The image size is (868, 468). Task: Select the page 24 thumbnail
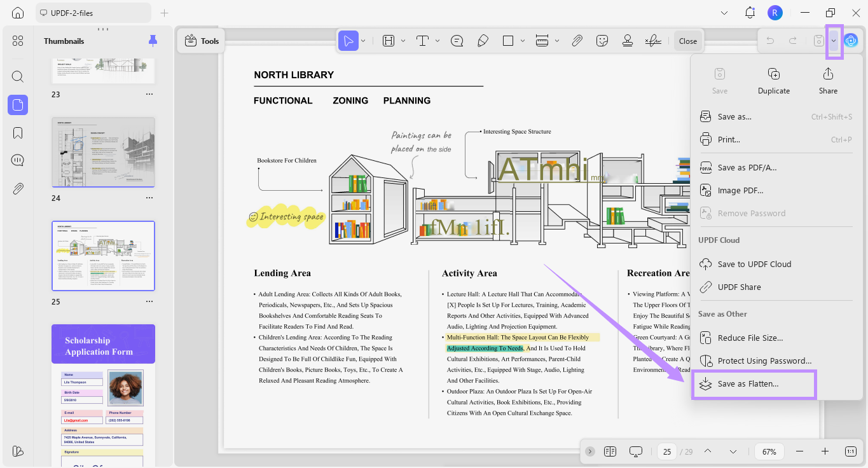[x=103, y=153]
